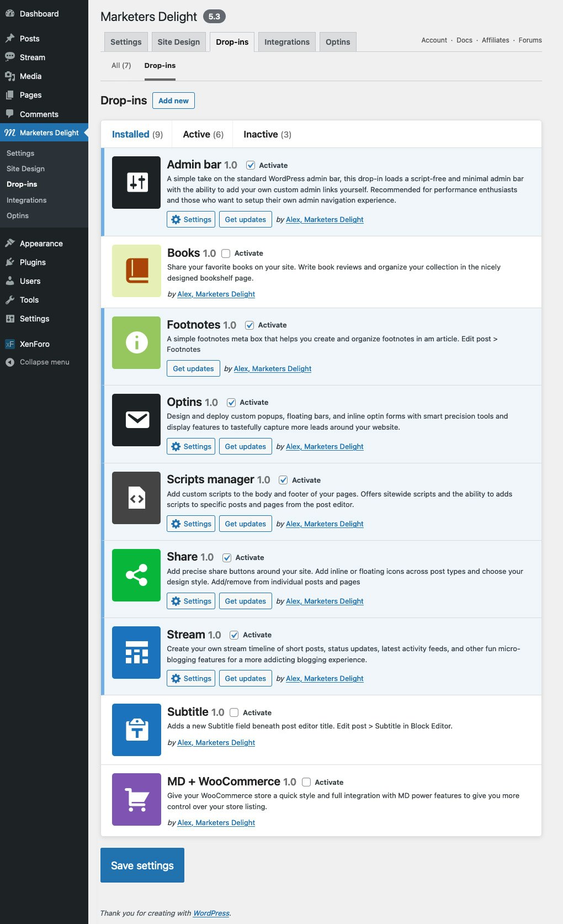Open the top Settings tab
Viewport: 563px width, 924px height.
tap(126, 42)
